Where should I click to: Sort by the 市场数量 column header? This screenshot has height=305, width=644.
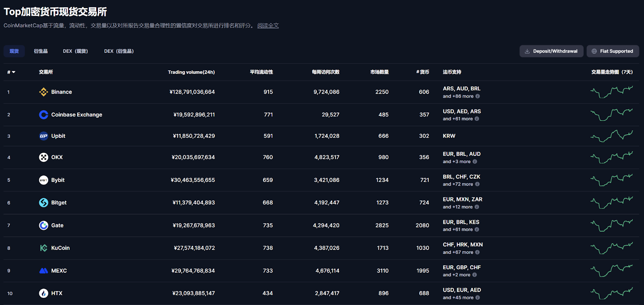click(x=380, y=72)
